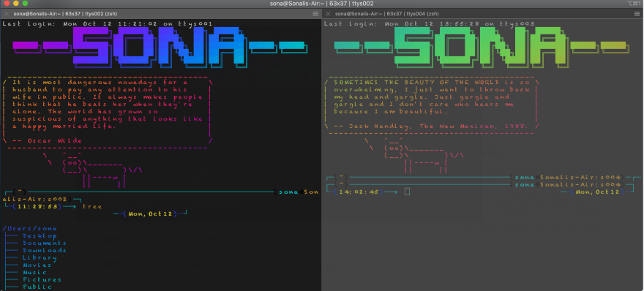Close the right ttys004 pane with its x icon
The image size is (644, 291).
click(x=328, y=14)
